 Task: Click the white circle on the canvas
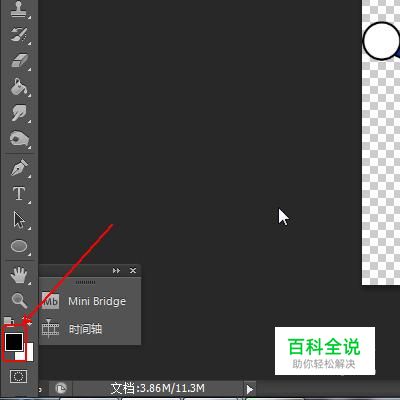coord(381,41)
